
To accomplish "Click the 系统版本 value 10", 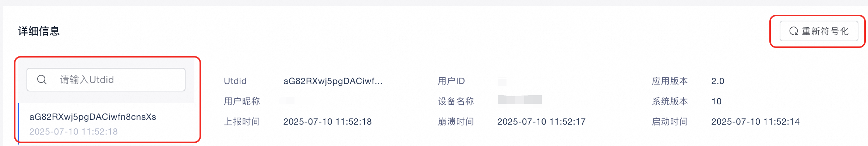I will tap(716, 101).
